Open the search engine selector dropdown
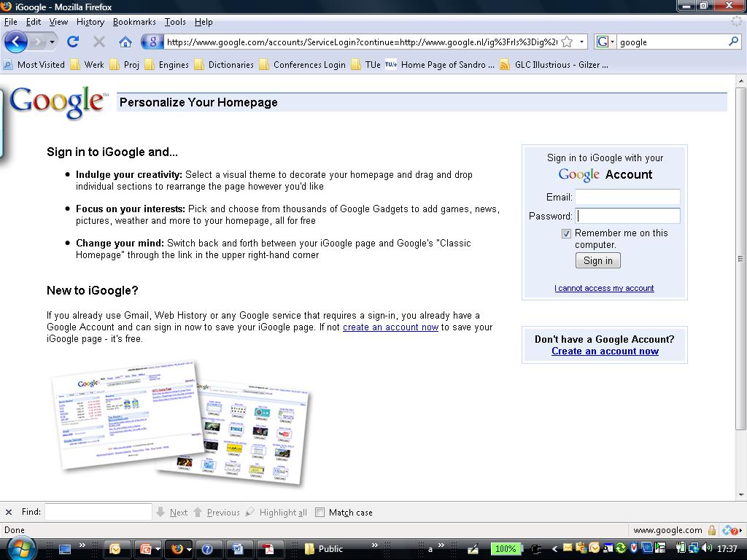Image resolution: width=747 pixels, height=560 pixels. tap(613, 42)
